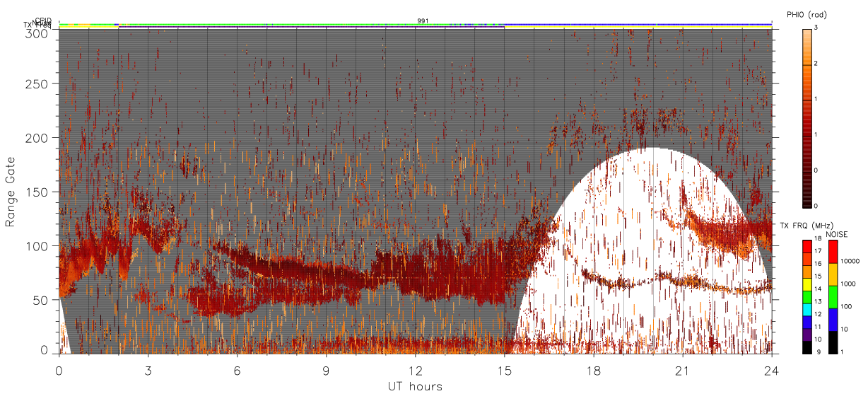The height and width of the screenshot is (401, 868).
Task: Select the x-axis tick label '18'
Action: pyautogui.click(x=593, y=370)
